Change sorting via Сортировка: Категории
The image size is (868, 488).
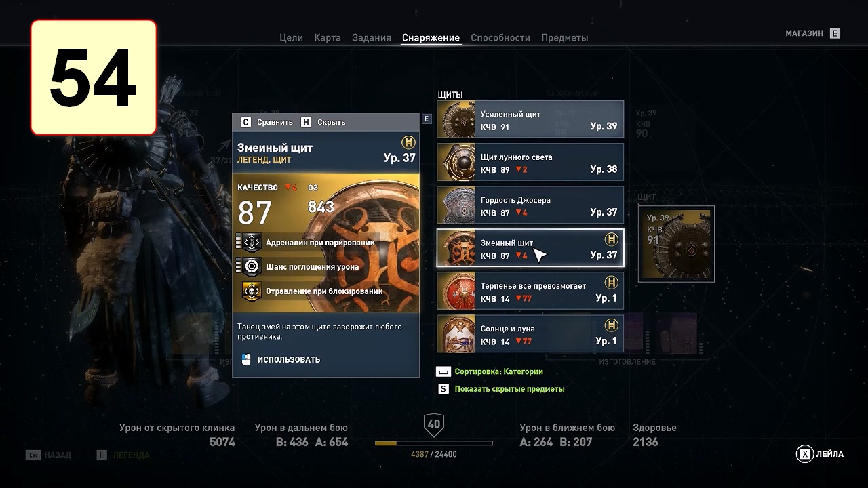pyautogui.click(x=490, y=371)
